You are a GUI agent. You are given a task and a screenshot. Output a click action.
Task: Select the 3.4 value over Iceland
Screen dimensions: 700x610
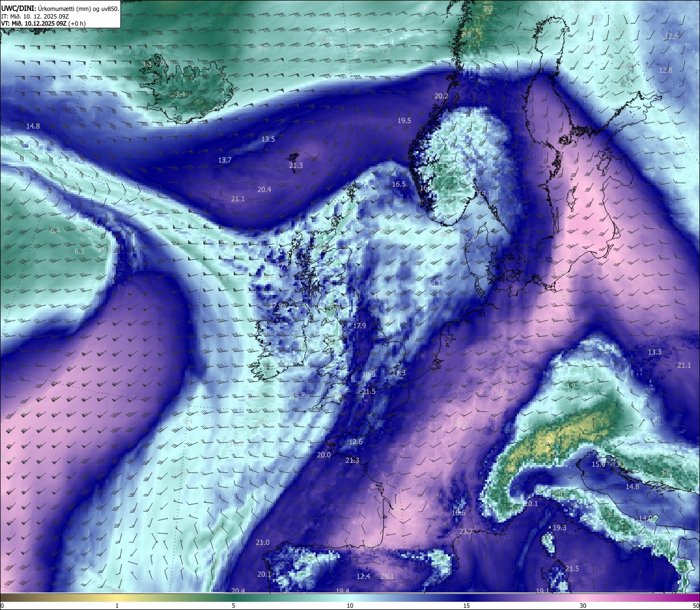point(180,95)
